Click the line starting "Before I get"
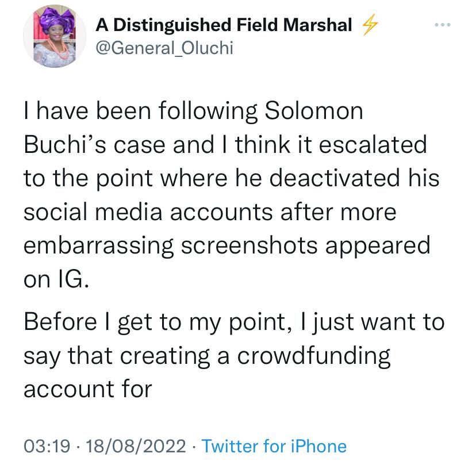Screen dimensions: 476x465 [233, 321]
